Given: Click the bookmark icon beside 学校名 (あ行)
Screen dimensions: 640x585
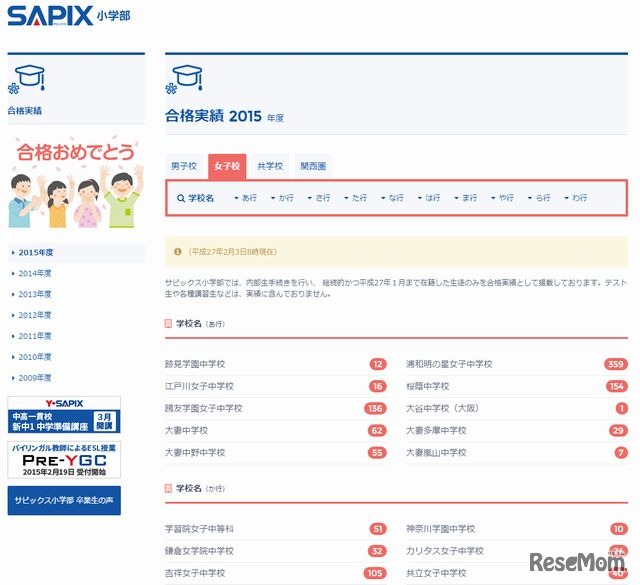Looking at the screenshot, I should pyautogui.click(x=168, y=324).
